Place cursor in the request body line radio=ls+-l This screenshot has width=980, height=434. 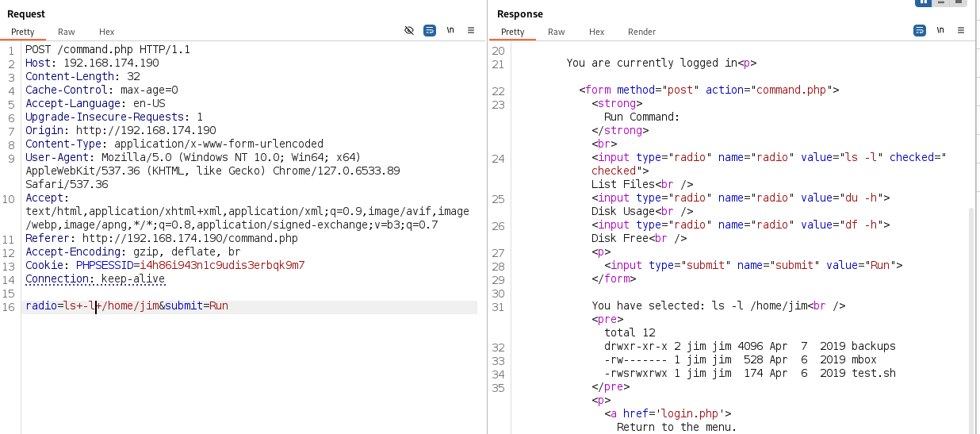coord(60,305)
